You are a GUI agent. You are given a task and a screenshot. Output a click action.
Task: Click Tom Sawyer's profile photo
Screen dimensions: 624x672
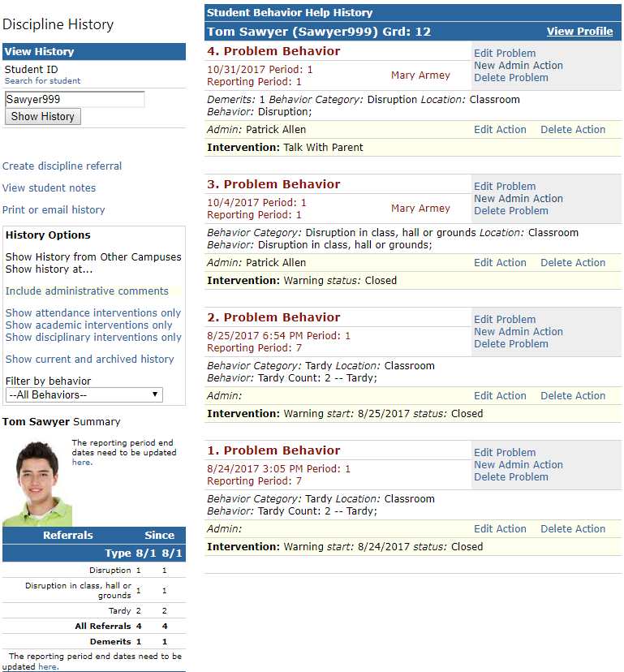click(x=37, y=483)
